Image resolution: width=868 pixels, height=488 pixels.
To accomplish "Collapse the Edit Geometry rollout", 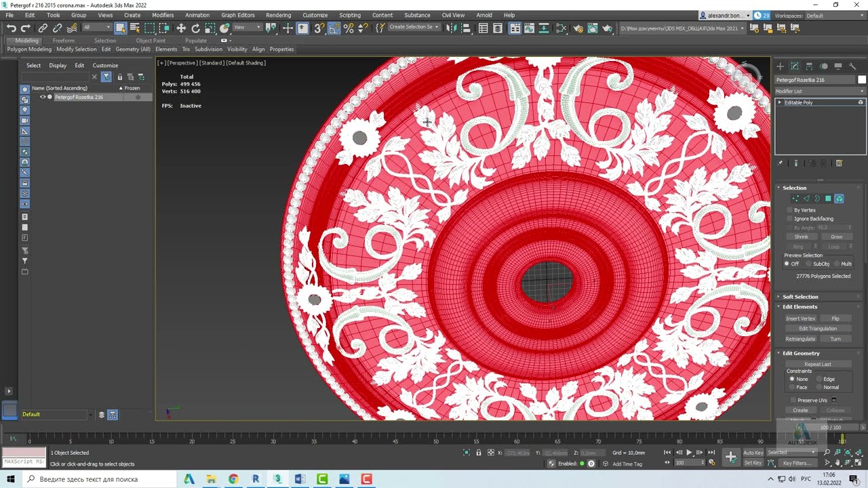I will pos(801,353).
